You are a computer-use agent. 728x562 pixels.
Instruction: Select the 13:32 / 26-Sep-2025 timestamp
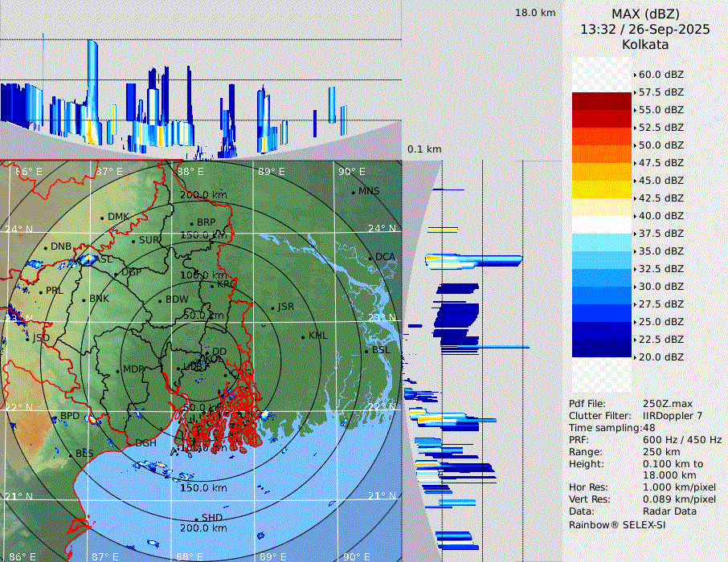644,29
